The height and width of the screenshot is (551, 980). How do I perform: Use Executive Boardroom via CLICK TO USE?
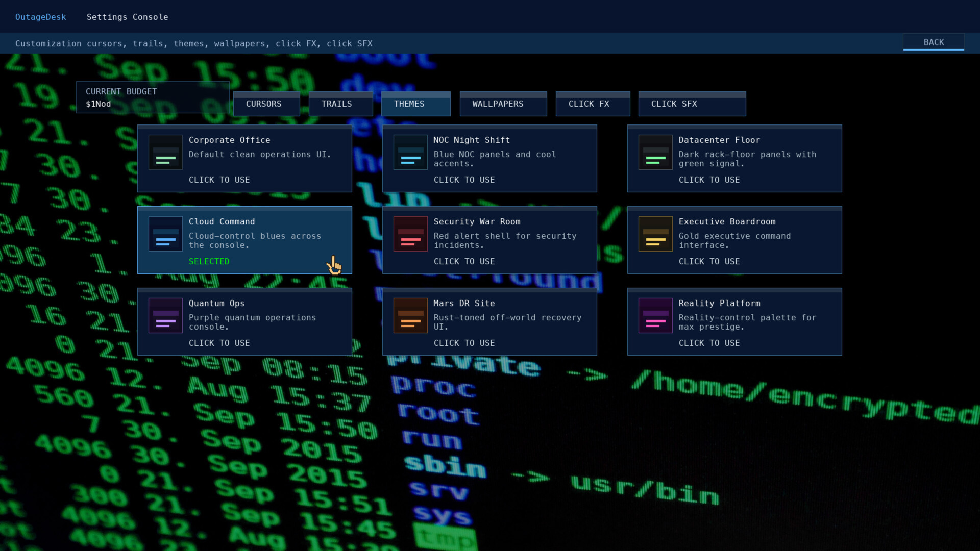(709, 261)
